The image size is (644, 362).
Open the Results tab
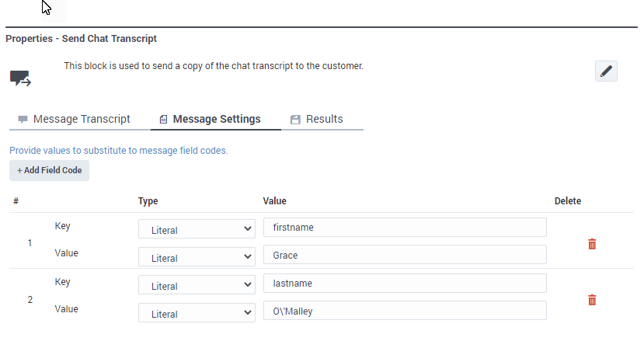317,120
